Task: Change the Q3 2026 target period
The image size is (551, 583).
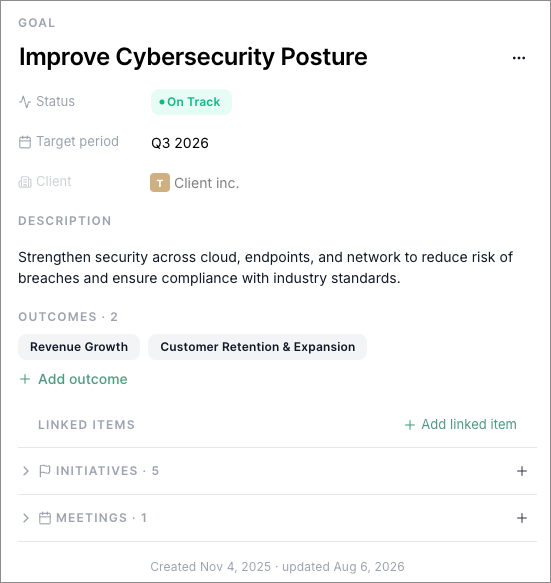Action: [180, 143]
